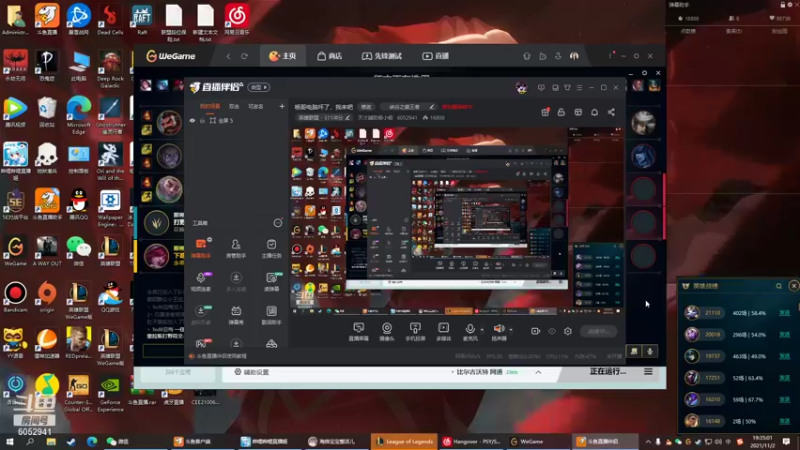Click the recording camera icon in 直播伴侣
The height and width of the screenshot is (450, 800).
pyautogui.click(x=535, y=331)
